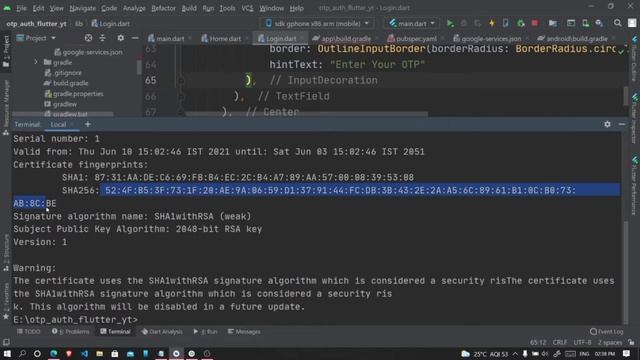Click the tool windows toggle icon bottom-left
Screen dimensions: 640x360
point(6,342)
